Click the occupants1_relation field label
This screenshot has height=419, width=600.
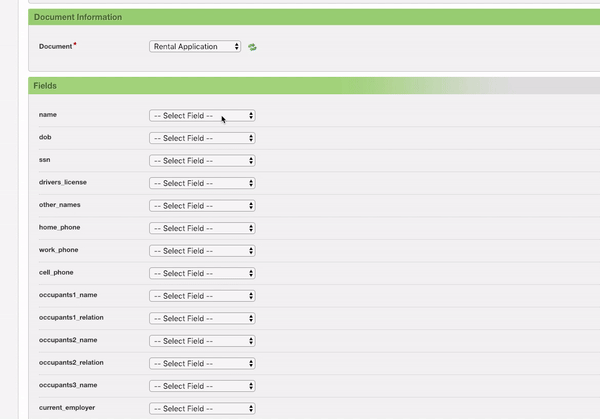71,318
